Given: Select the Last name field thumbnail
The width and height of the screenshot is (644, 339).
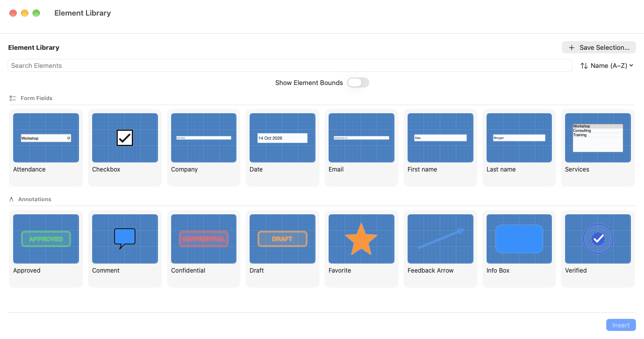Looking at the screenshot, I should [519, 138].
